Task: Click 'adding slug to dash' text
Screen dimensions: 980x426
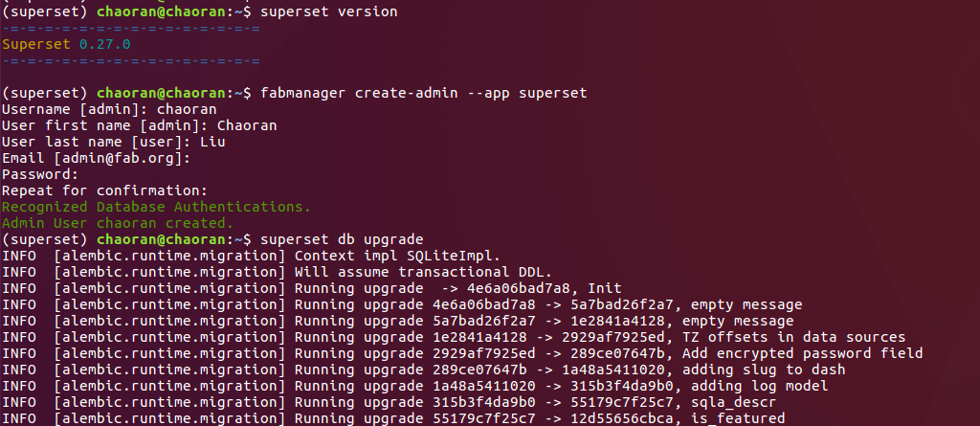Action: point(764,370)
